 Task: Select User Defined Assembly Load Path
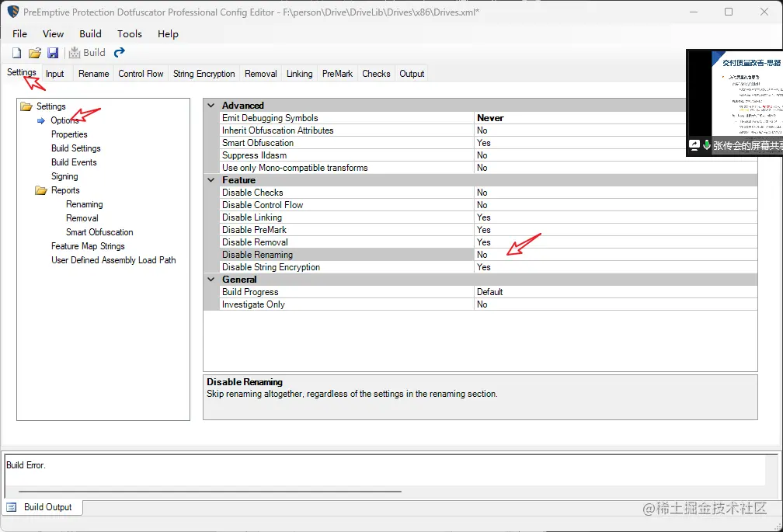point(113,260)
